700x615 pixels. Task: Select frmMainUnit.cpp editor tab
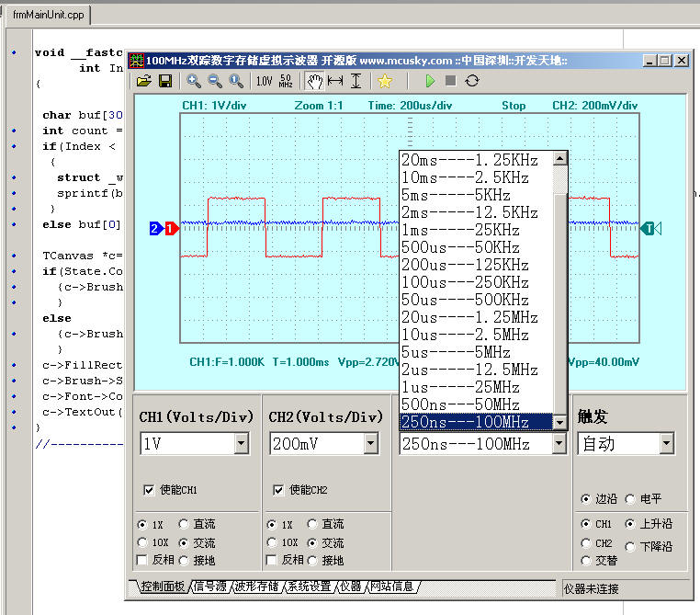[48, 15]
